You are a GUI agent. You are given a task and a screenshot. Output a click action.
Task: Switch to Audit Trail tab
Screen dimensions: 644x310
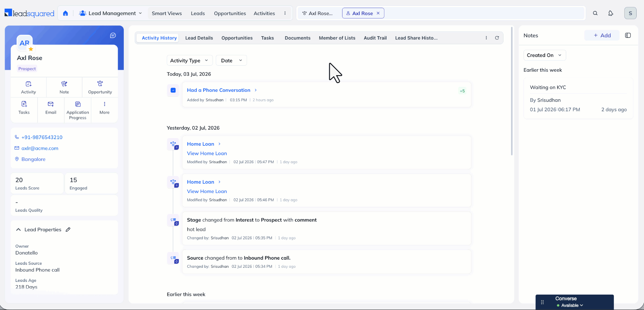pyautogui.click(x=375, y=38)
